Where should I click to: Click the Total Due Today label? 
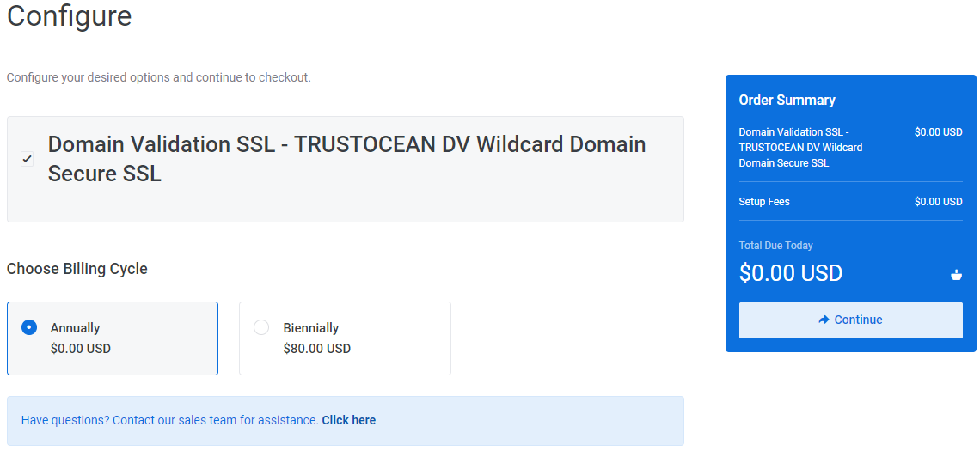point(775,246)
